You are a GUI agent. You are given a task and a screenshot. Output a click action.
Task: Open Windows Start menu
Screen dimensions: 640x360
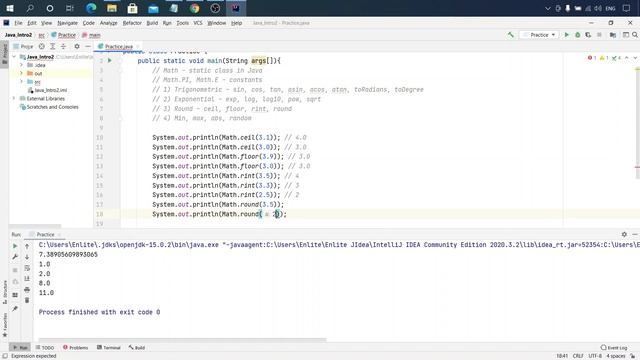click(9, 8)
